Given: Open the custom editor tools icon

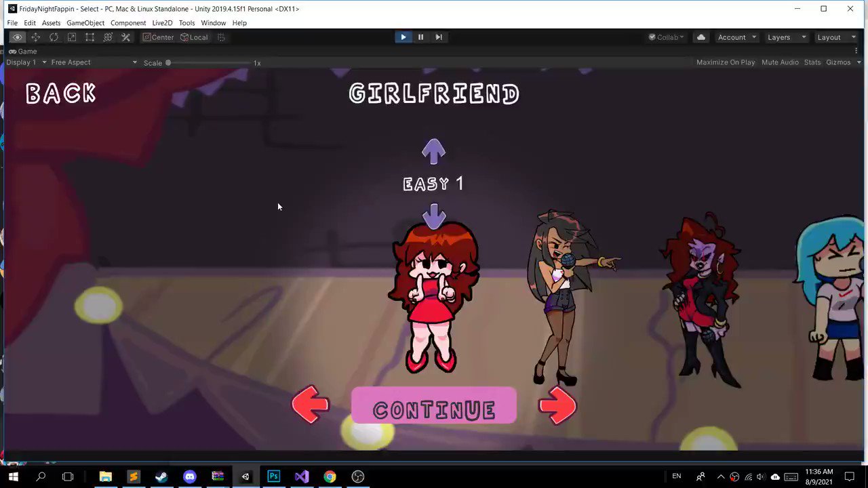Looking at the screenshot, I should 126,37.
